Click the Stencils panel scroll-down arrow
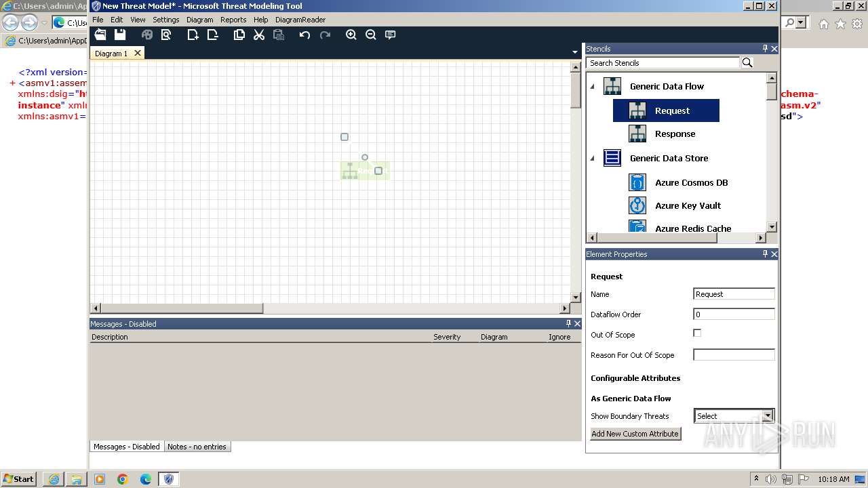Viewport: 868px width, 488px height. [x=772, y=226]
